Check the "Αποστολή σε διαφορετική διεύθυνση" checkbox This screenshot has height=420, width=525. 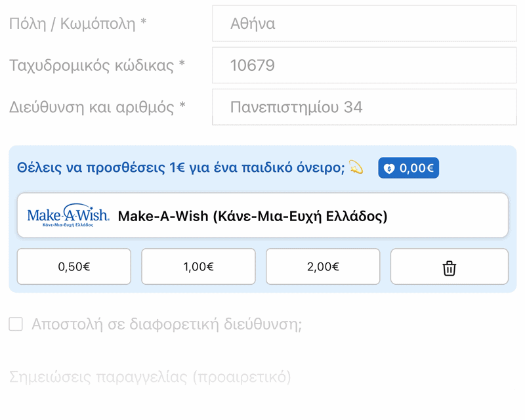coord(16,324)
